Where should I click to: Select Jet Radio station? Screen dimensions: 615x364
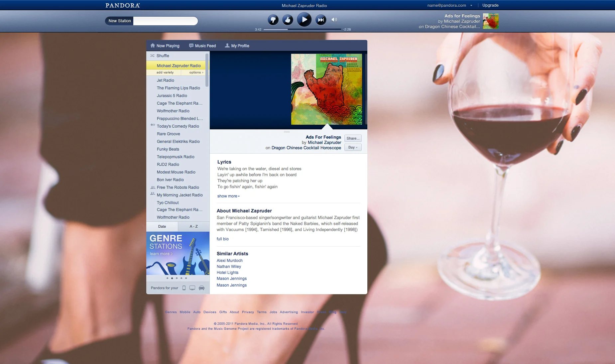pyautogui.click(x=166, y=80)
